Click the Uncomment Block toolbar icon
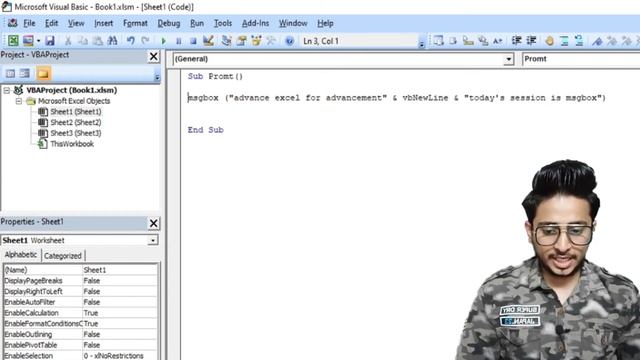Viewport: 640px width, 360px height. pos(579,40)
